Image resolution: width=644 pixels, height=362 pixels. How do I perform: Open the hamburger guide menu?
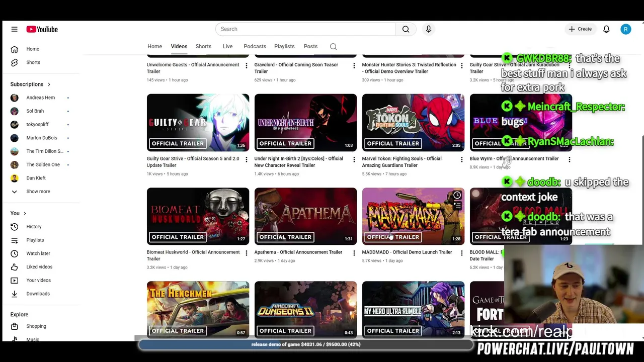pyautogui.click(x=14, y=29)
